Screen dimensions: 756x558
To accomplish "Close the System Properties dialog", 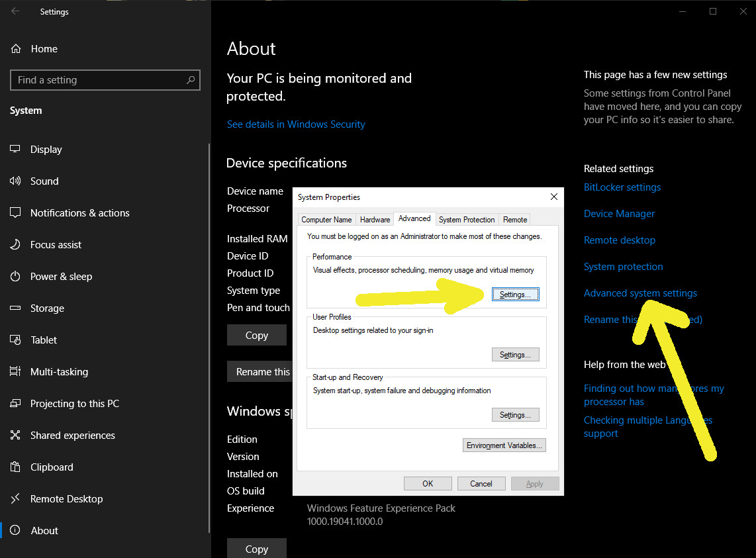I will [554, 197].
